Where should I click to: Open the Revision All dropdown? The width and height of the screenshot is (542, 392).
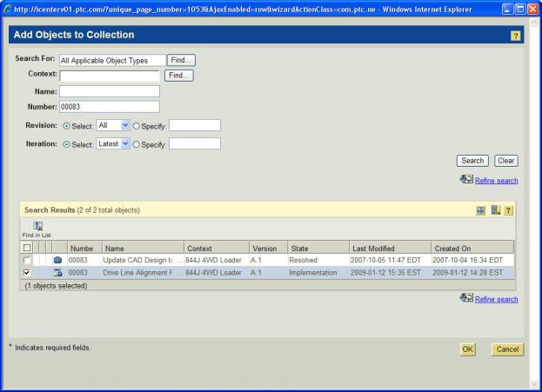[x=113, y=125]
